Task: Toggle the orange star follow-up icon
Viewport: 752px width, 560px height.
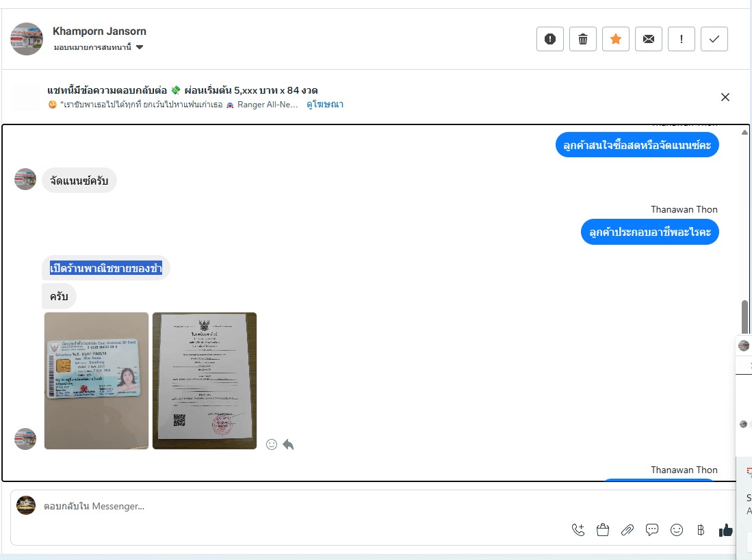Action: [616, 39]
